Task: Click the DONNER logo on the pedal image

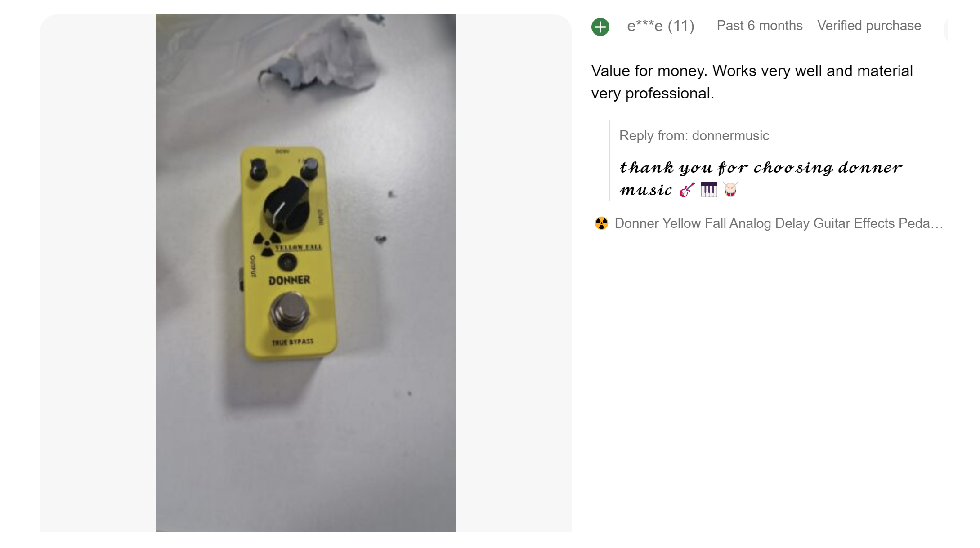Action: coord(289,281)
